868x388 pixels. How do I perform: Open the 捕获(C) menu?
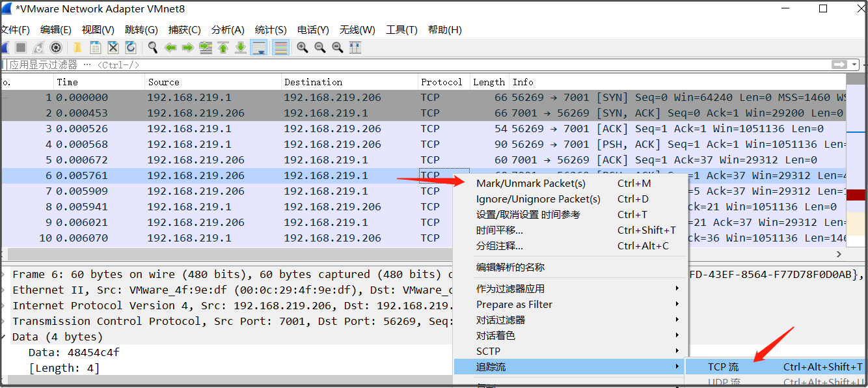coord(185,30)
